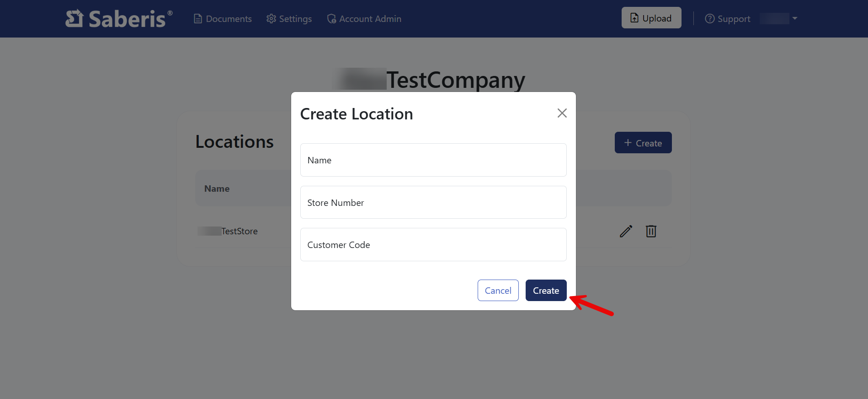This screenshot has width=868, height=399.
Task: Select the Customer Code field
Action: 433,245
